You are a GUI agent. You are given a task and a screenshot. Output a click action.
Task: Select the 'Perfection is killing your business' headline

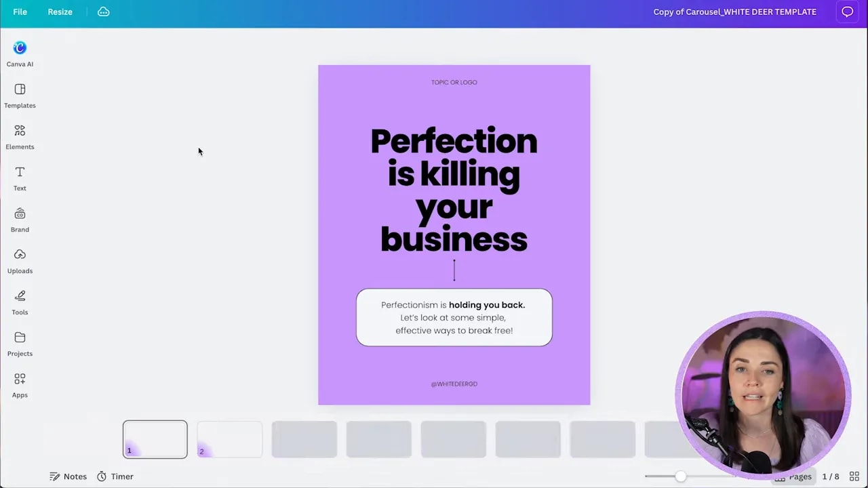click(454, 190)
